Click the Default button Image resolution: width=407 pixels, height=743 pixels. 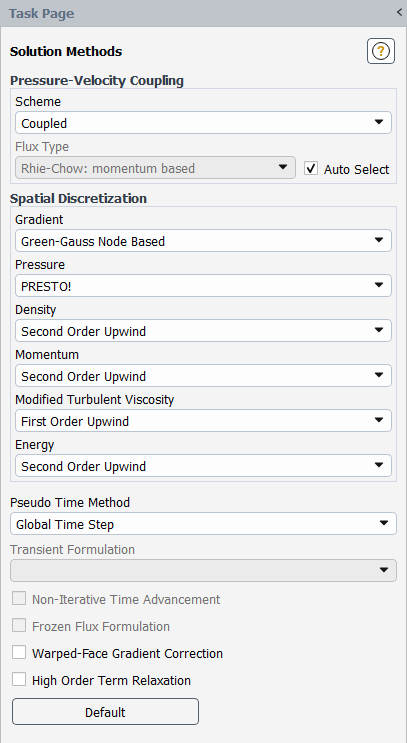[x=105, y=712]
